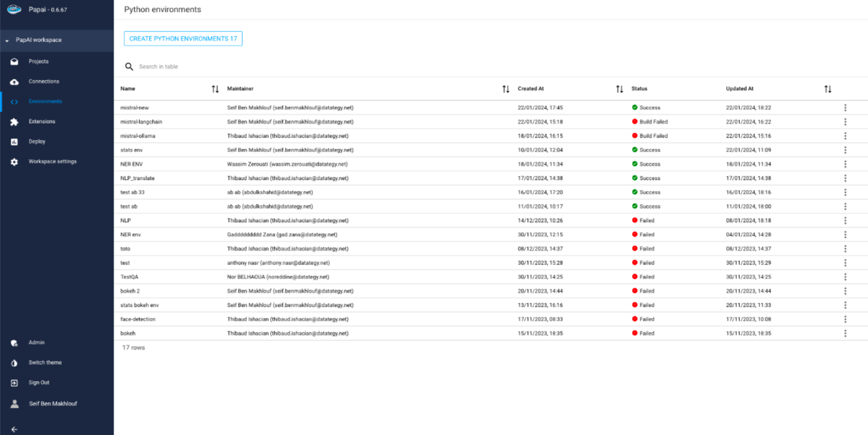The width and height of the screenshot is (868, 435).
Task: Collapse the sidebar with the back arrow
Action: [14, 429]
